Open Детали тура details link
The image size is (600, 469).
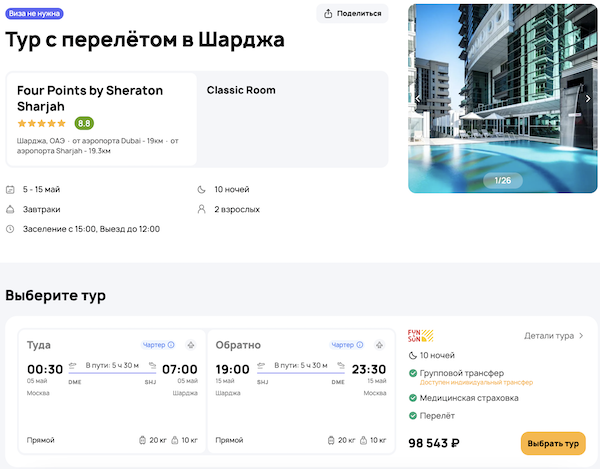[x=554, y=336]
